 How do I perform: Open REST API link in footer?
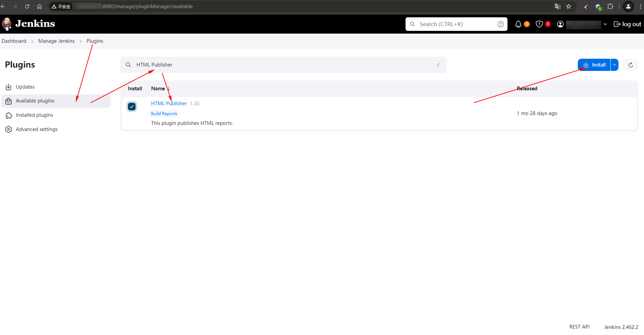(579, 327)
